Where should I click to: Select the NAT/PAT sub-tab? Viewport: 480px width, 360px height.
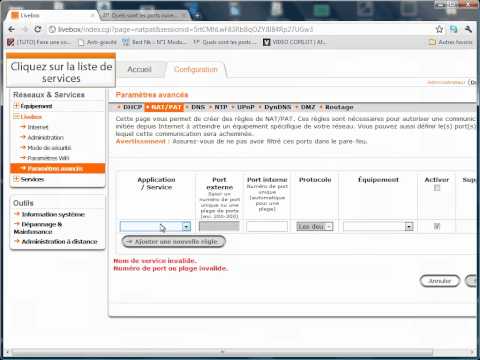[164, 107]
